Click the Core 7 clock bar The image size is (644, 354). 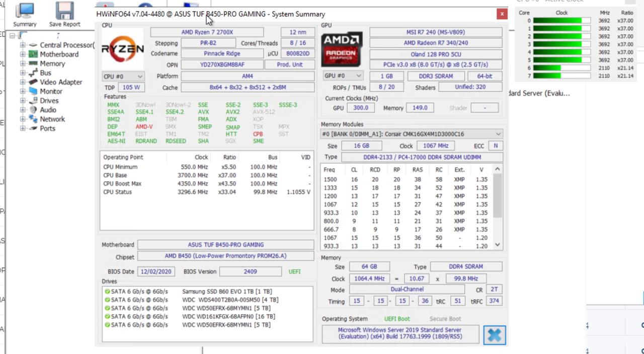(x=561, y=76)
